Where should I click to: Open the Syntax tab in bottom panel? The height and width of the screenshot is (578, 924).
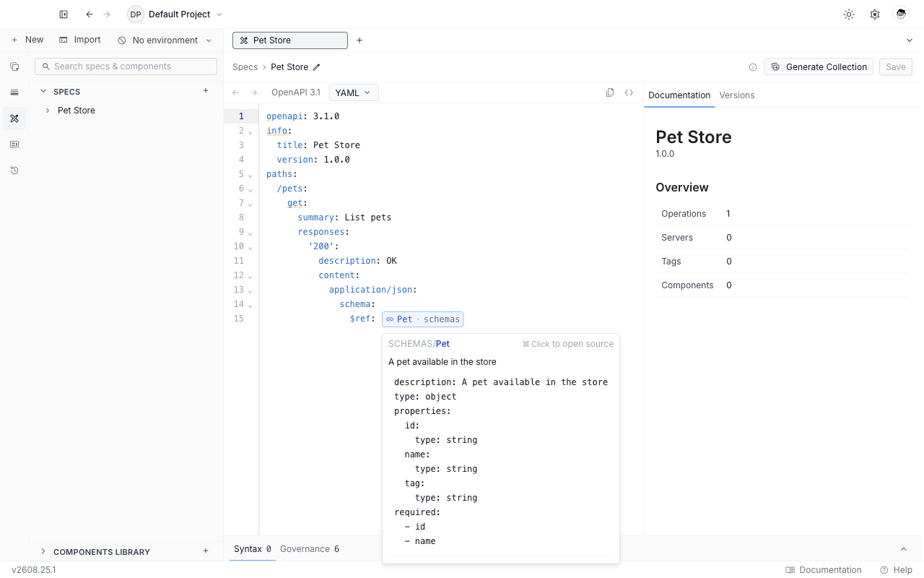click(x=253, y=549)
